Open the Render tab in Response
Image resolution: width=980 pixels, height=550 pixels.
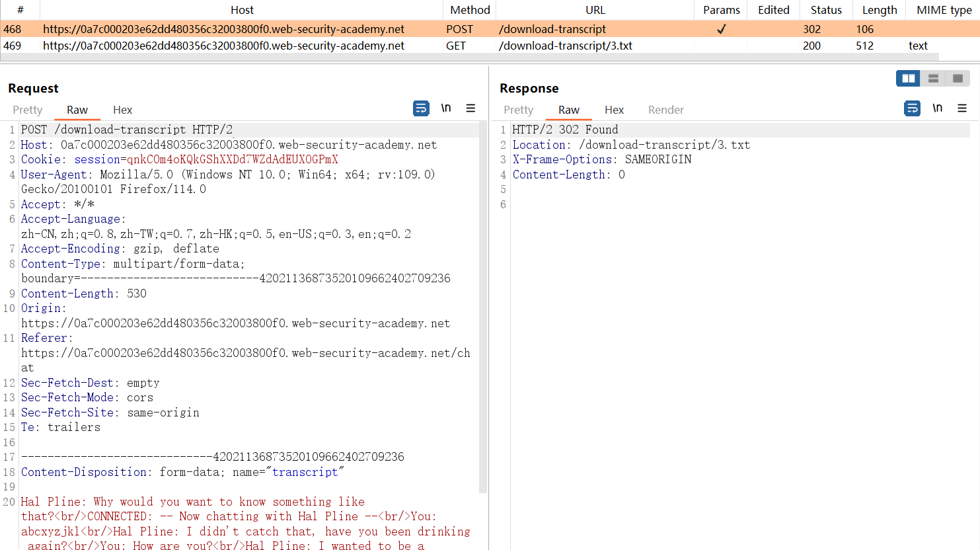tap(665, 110)
